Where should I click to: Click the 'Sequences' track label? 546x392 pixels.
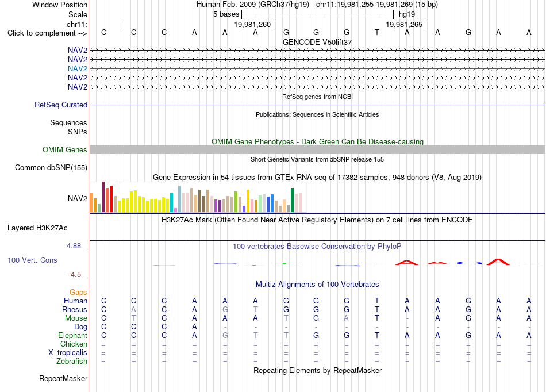(x=68, y=122)
